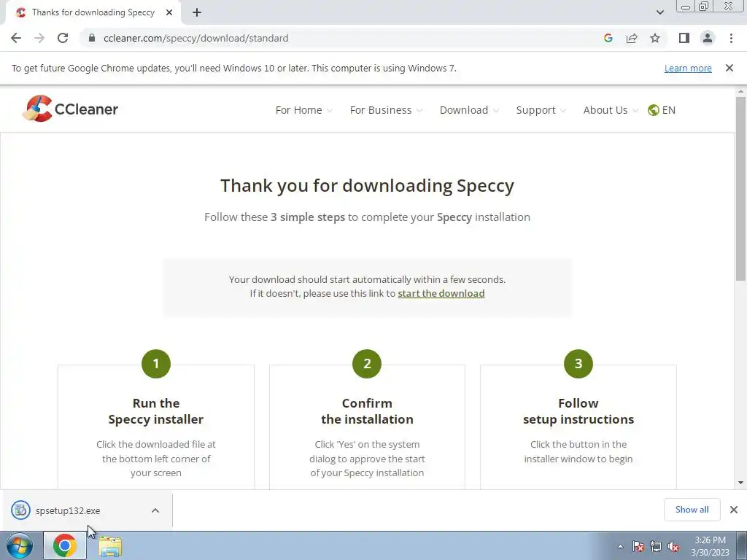Expand the Support menu
747x560 pixels.
coord(541,110)
